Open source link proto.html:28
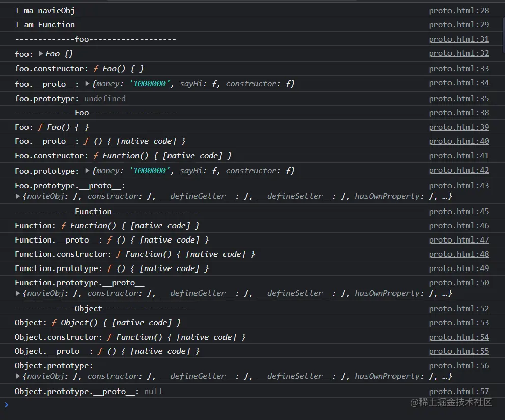 click(459, 11)
